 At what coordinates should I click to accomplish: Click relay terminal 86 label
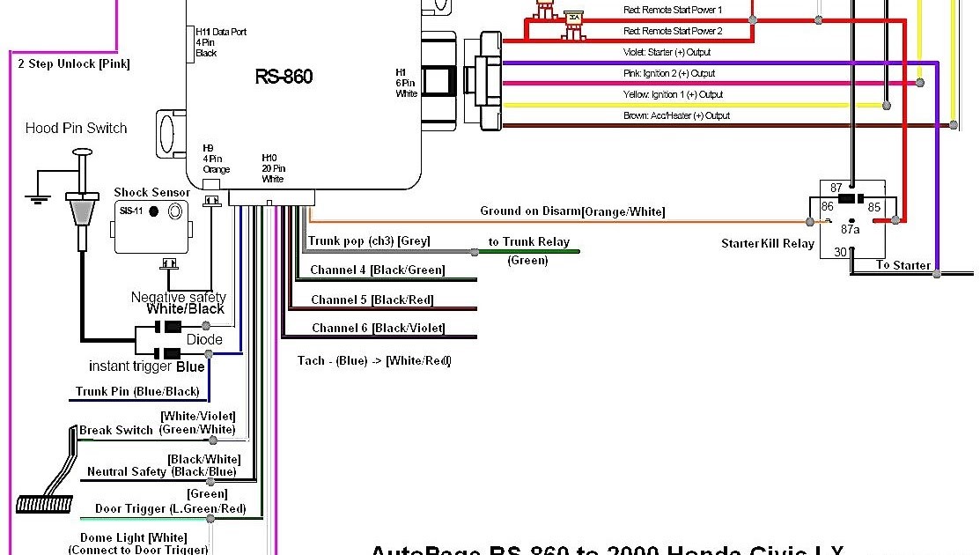click(828, 207)
